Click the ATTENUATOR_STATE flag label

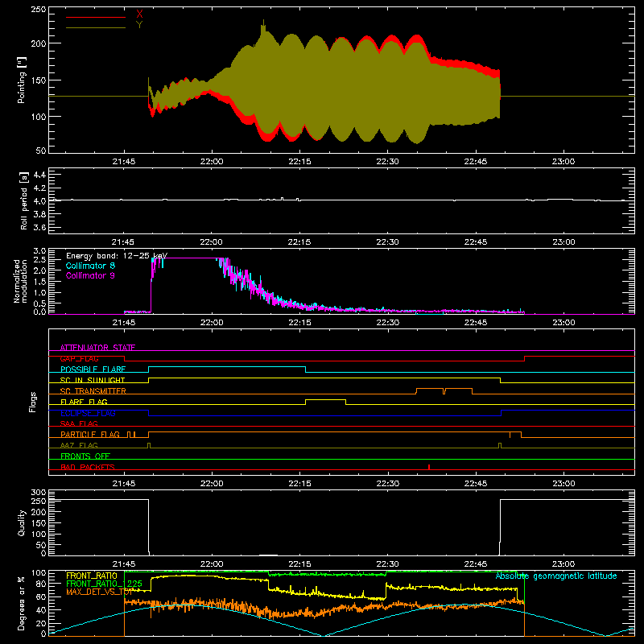97,348
